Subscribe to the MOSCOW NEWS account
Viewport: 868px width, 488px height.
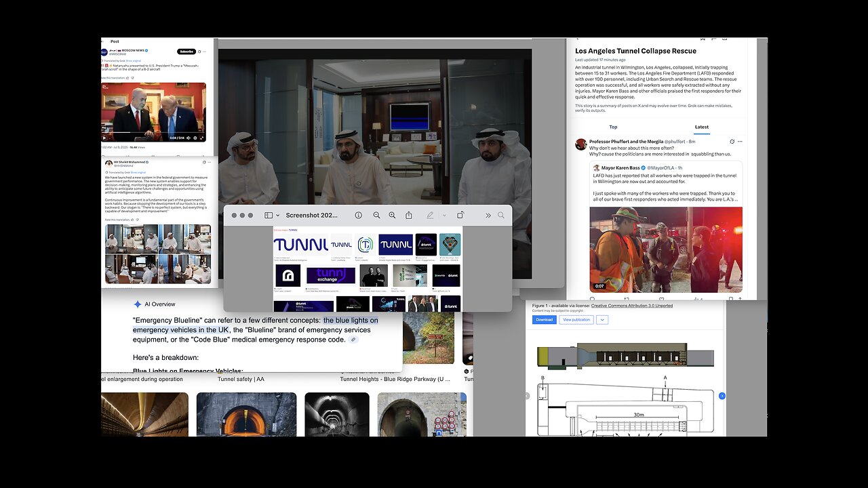tap(186, 52)
